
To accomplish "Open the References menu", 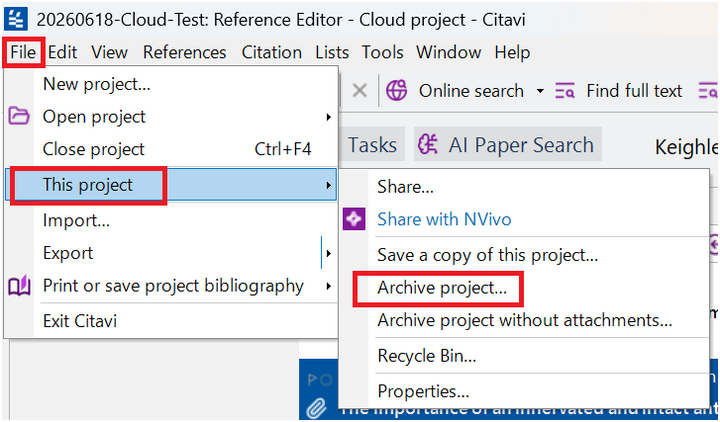I will click(x=185, y=52).
